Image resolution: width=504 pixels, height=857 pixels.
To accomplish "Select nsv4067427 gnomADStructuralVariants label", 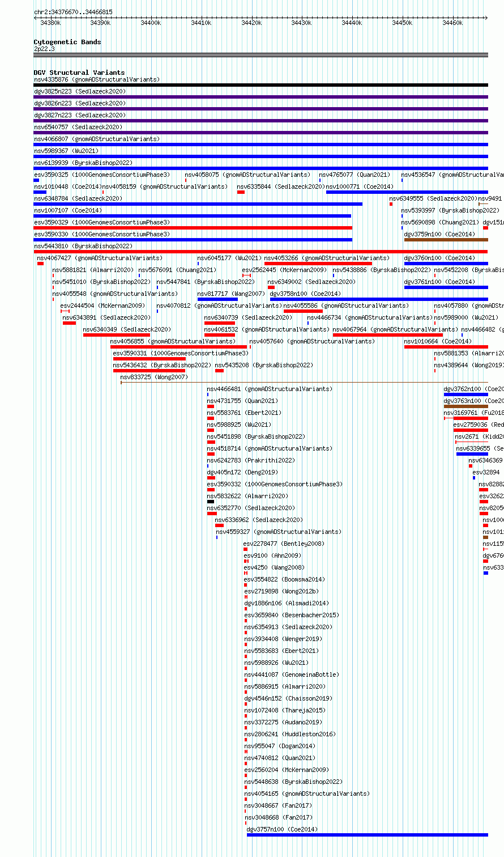I will 100,258.
